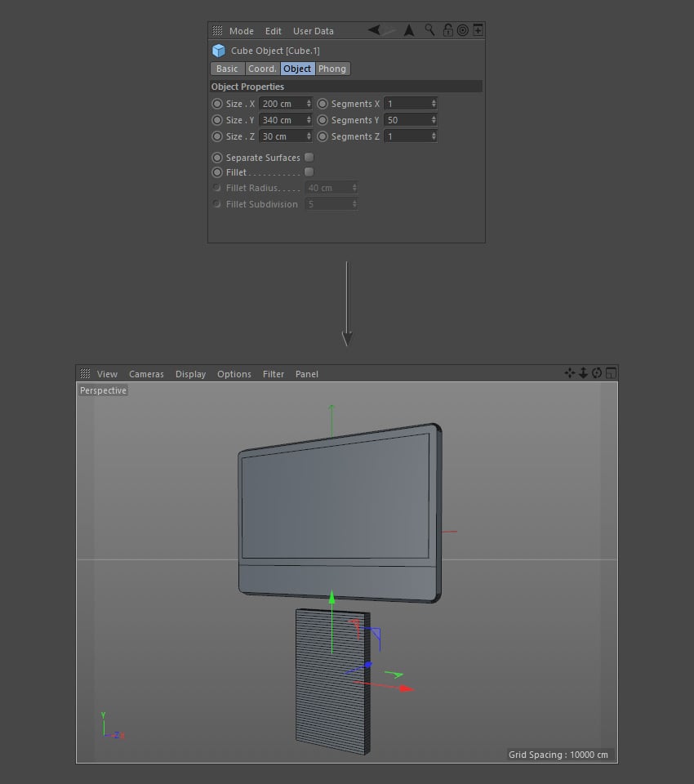Open a new Attribute Manager panel icon
Viewport: 694px width, 784px height.
click(x=478, y=30)
